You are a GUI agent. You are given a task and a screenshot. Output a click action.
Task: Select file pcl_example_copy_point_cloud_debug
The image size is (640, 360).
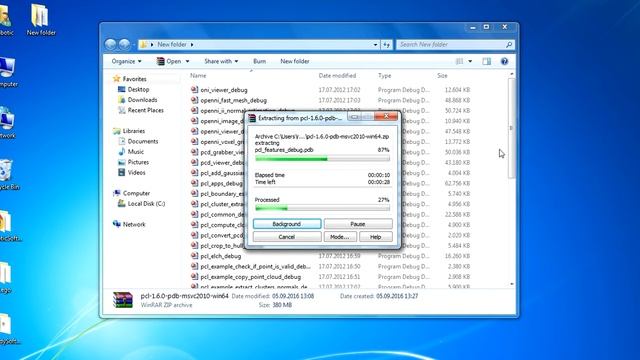pyautogui.click(x=251, y=277)
